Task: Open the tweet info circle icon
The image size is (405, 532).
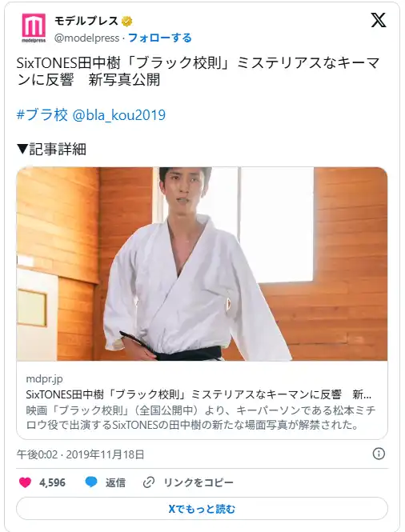Action: 378,454
